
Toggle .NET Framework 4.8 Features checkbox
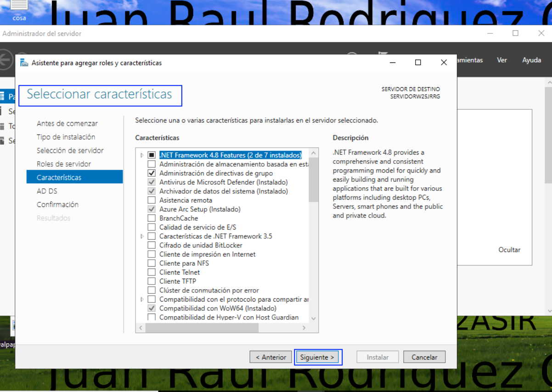pyautogui.click(x=152, y=155)
